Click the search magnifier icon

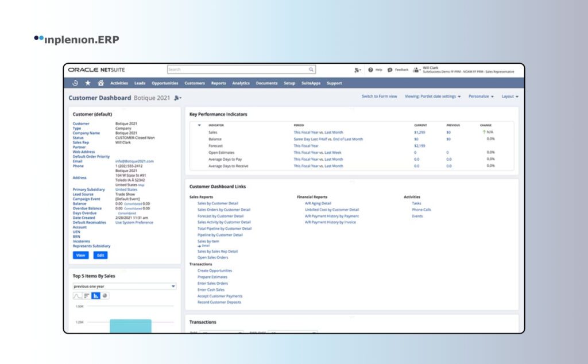click(311, 69)
